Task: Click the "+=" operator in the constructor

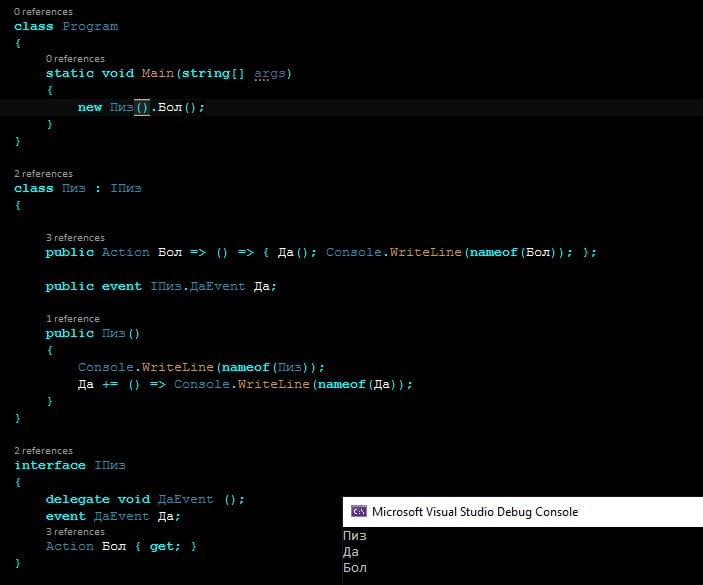Action: 110,385
